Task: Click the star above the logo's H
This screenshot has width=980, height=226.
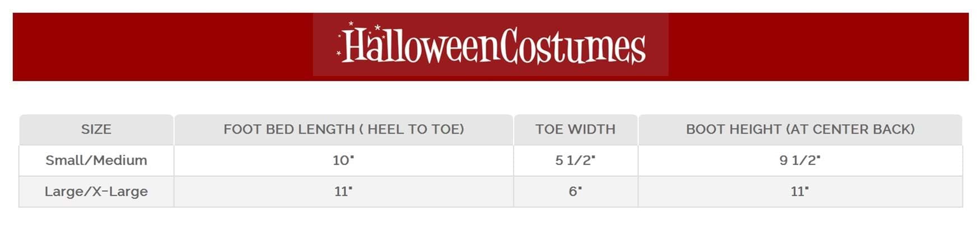Action: [351, 23]
